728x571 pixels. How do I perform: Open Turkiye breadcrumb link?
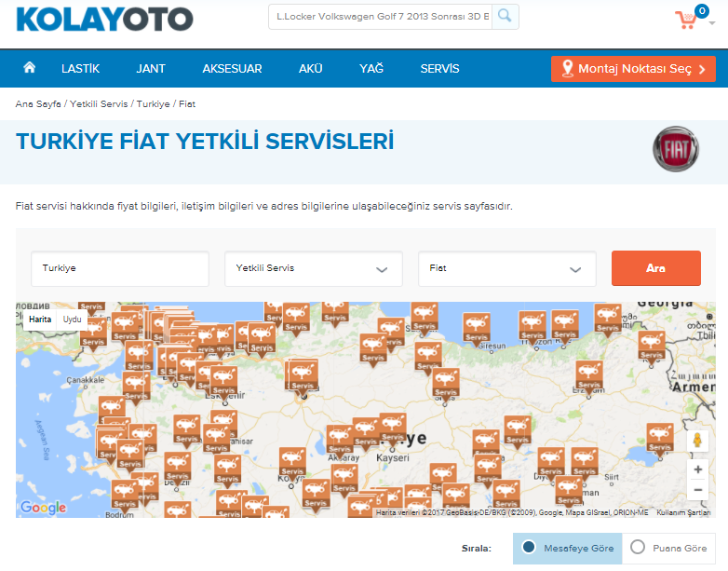pos(154,104)
